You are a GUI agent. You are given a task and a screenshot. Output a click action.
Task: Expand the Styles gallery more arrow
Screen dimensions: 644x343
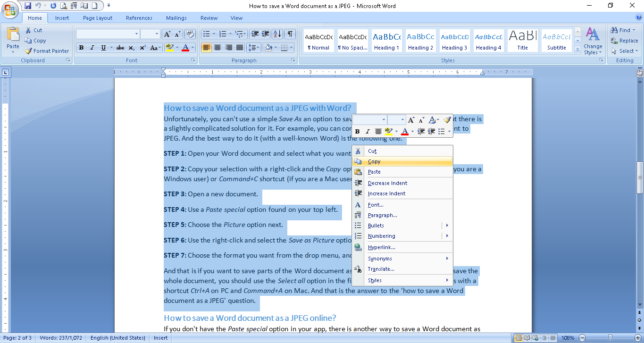pyautogui.click(x=578, y=49)
